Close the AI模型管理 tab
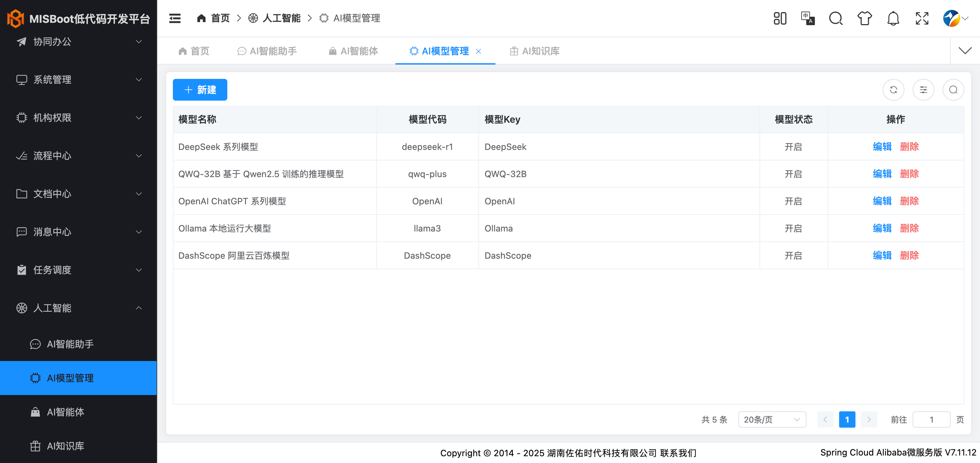 click(478, 51)
